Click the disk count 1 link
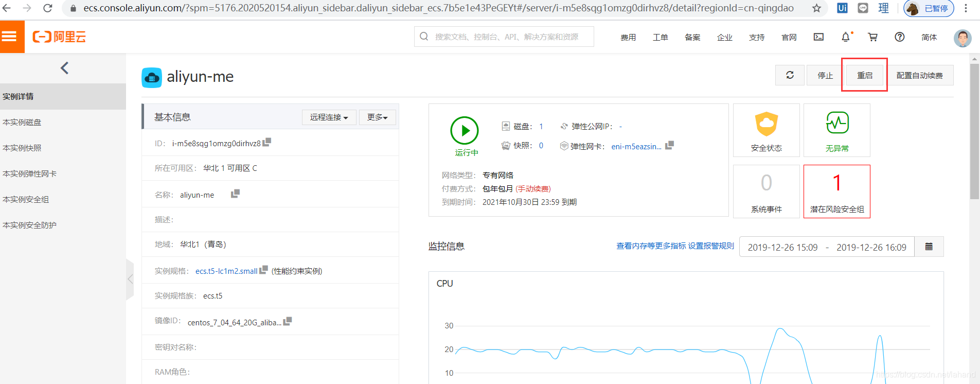Image resolution: width=980 pixels, height=384 pixels. (541, 126)
